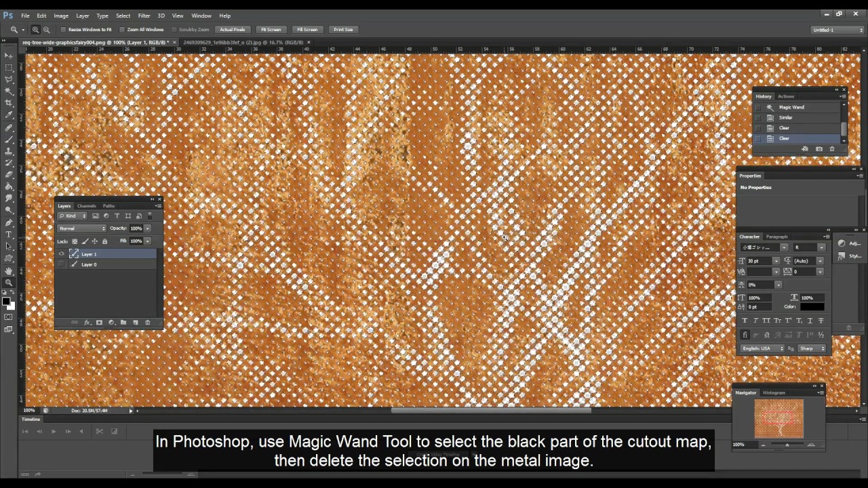
Task: Toggle Zoom All Windows checkbox
Action: 122,30
